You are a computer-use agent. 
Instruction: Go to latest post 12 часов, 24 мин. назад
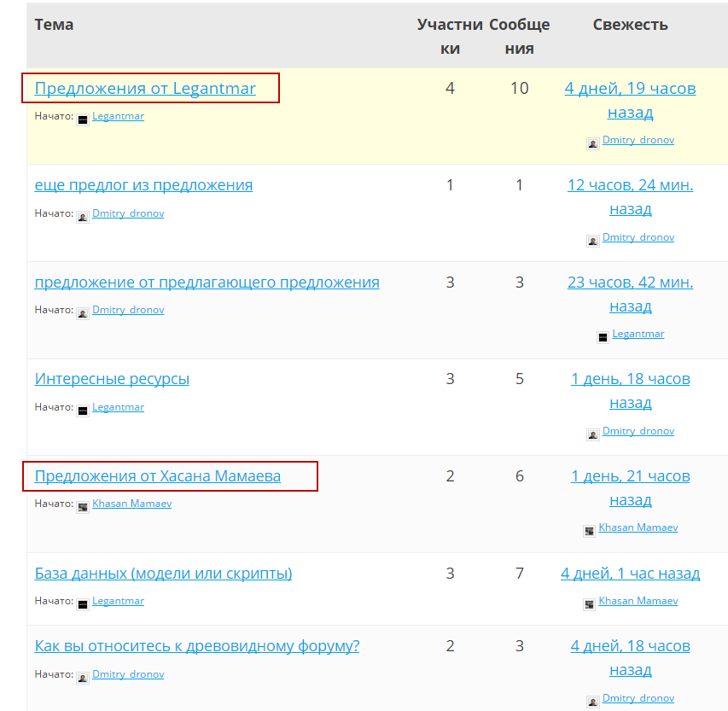[630, 197]
